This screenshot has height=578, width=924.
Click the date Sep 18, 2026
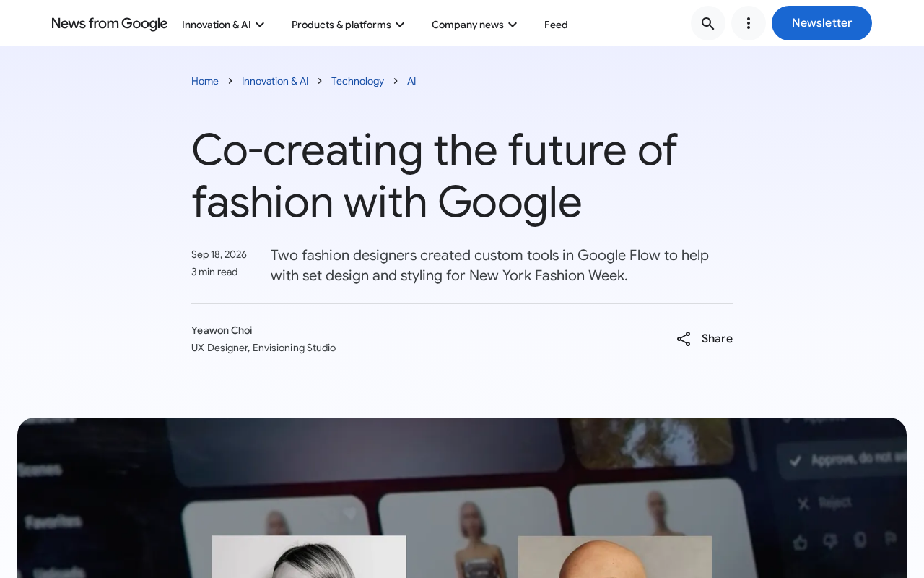219,254
